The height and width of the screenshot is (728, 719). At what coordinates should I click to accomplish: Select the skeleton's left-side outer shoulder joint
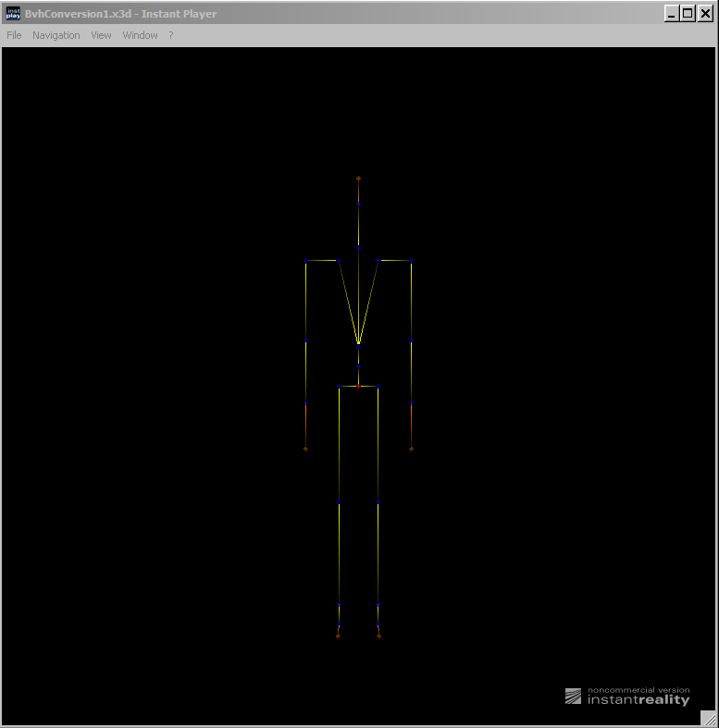(306, 261)
